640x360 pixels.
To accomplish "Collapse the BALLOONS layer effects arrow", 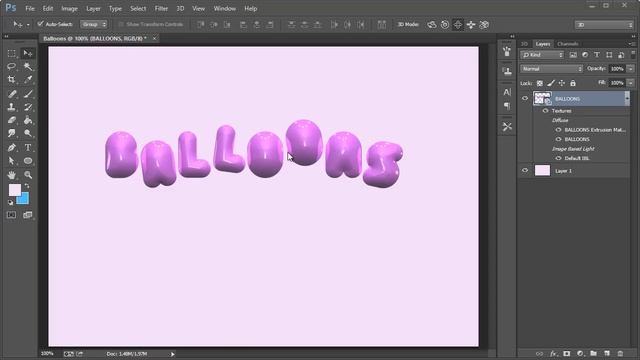I will coord(627,98).
